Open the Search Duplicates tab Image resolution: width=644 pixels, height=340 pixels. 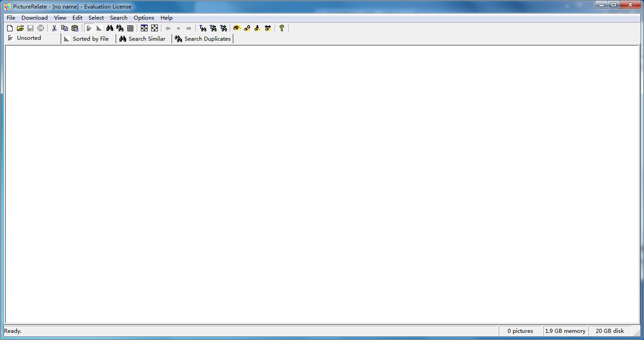(x=203, y=39)
